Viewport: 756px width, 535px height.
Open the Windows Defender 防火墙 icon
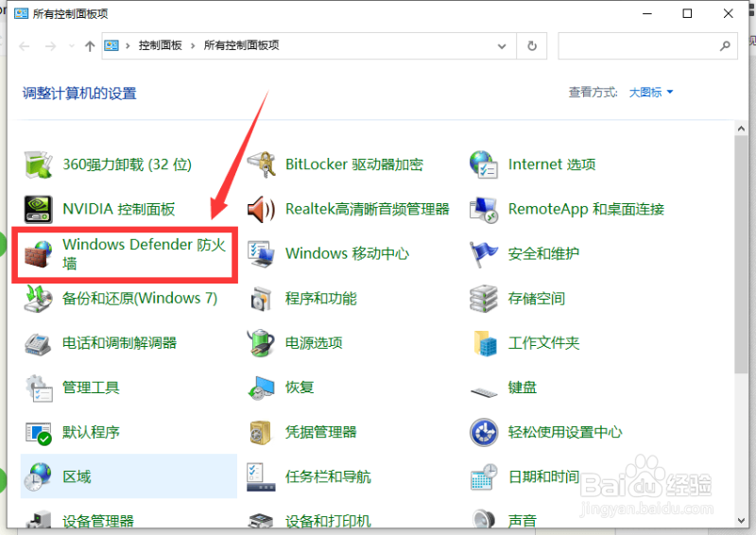[38, 253]
